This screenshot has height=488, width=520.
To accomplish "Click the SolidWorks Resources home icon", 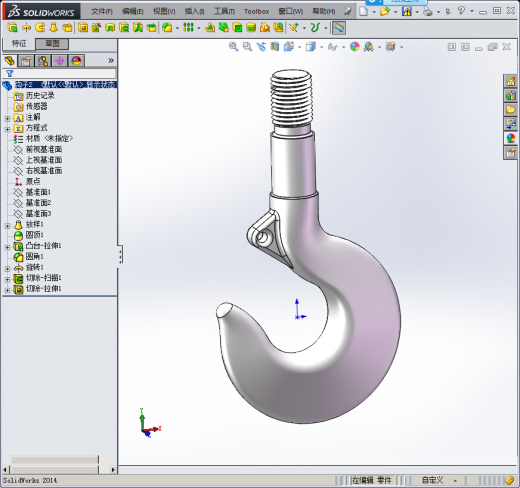I will 510,81.
